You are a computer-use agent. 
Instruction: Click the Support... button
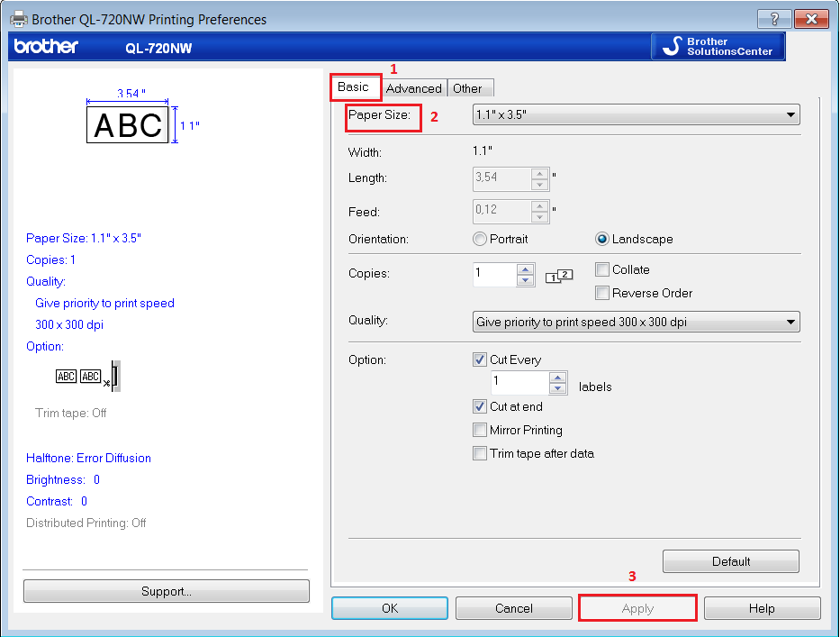tap(167, 591)
